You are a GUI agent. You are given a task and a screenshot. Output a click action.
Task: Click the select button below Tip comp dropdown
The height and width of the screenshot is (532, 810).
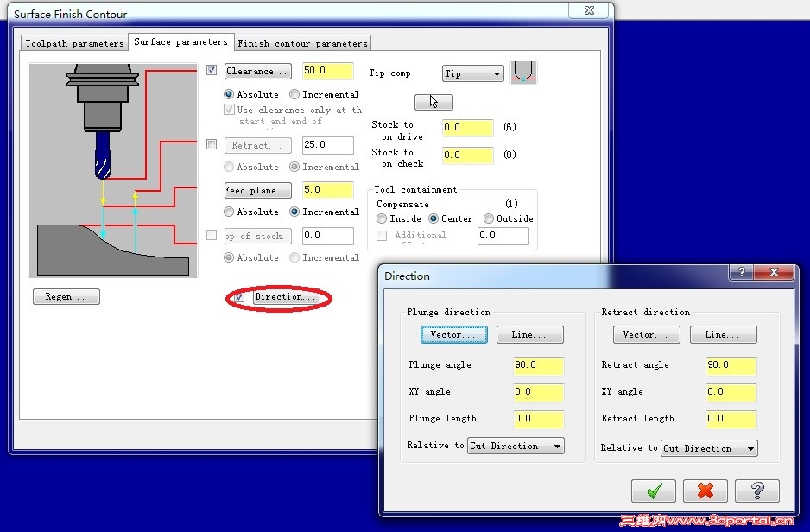(x=433, y=102)
